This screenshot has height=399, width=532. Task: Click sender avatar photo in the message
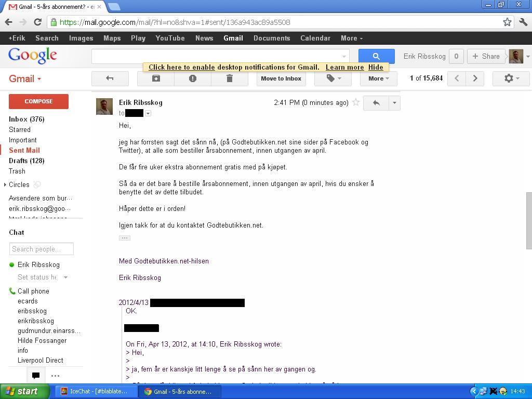(104, 107)
